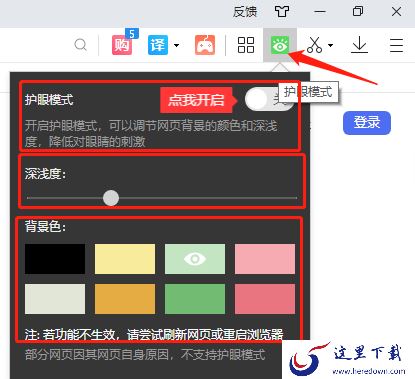Open the skin shirt icon
This screenshot has width=415, height=379.
pos(282,12)
